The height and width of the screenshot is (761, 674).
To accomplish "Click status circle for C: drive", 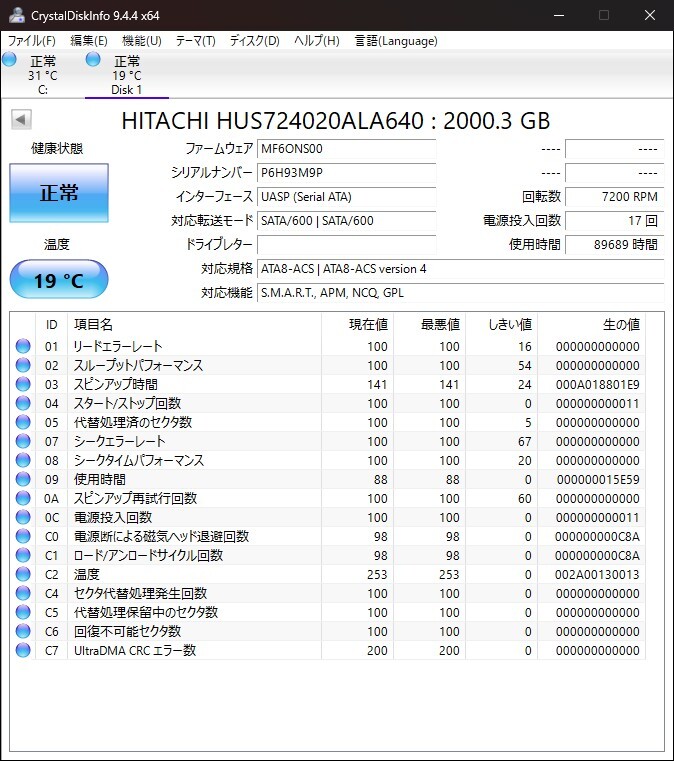I will pyautogui.click(x=9, y=60).
